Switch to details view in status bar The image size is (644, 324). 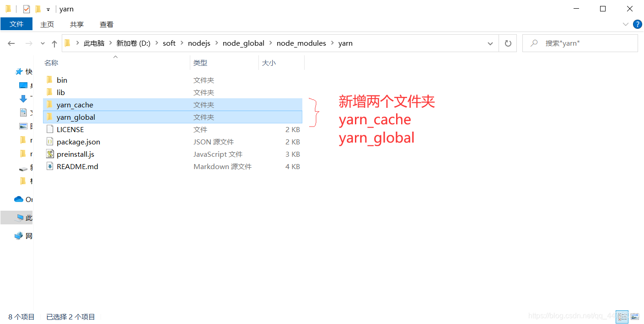pos(622,316)
